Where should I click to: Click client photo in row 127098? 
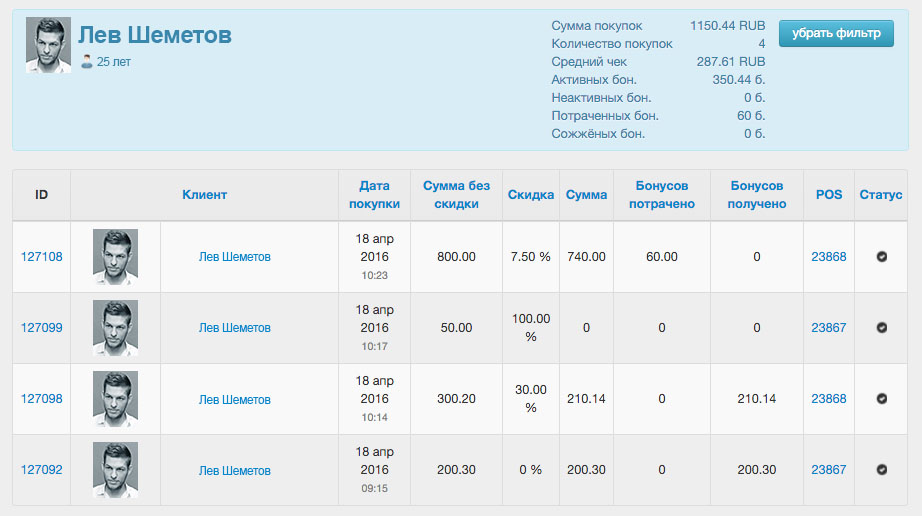[115, 399]
